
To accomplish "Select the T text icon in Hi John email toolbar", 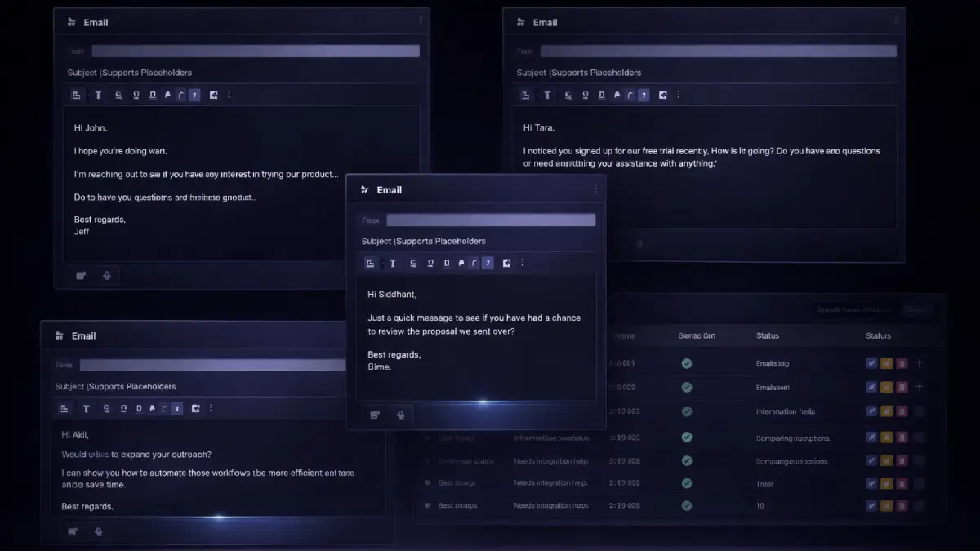I will 98,95.
